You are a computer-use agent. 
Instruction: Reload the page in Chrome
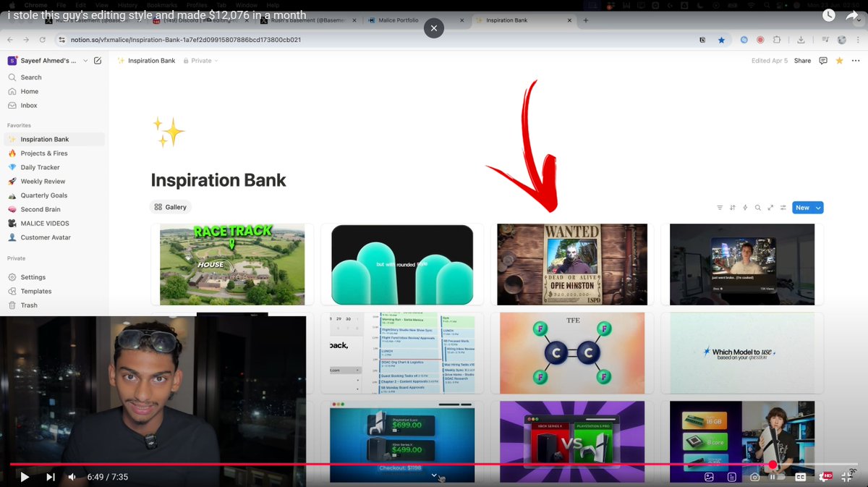tap(43, 40)
